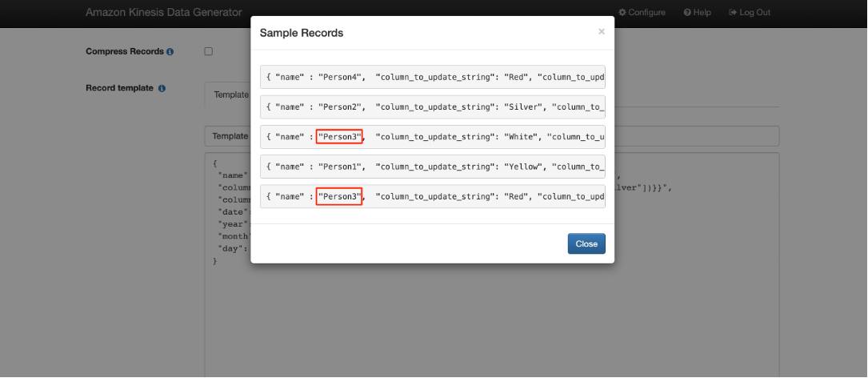Viewport: 868px width, 378px height.
Task: Select the Person3 White sample record
Action: tap(432, 136)
